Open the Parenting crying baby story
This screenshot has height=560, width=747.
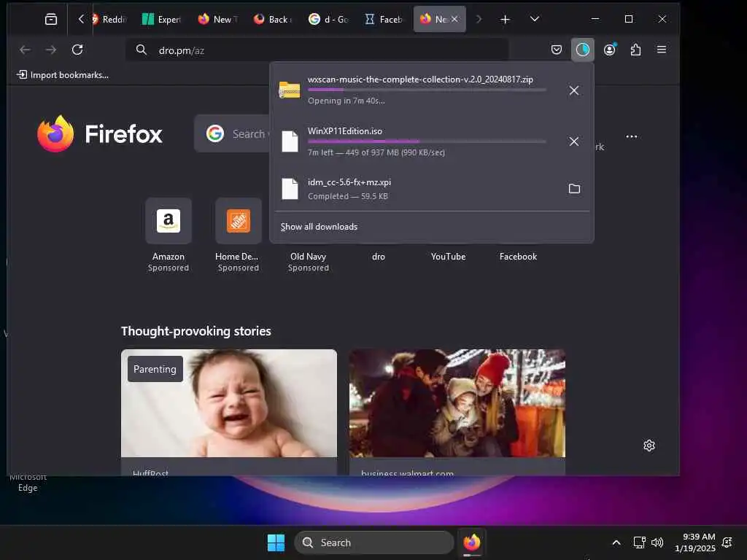click(x=229, y=412)
